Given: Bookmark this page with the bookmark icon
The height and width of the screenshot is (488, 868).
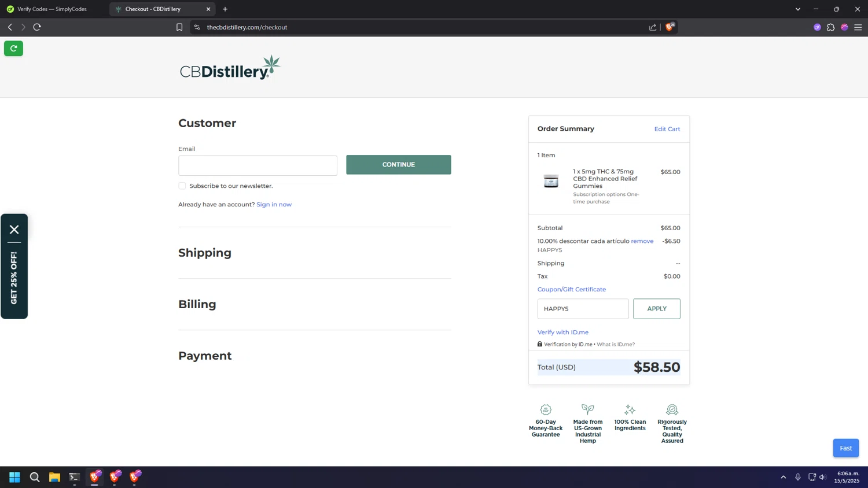Looking at the screenshot, I should point(179,27).
